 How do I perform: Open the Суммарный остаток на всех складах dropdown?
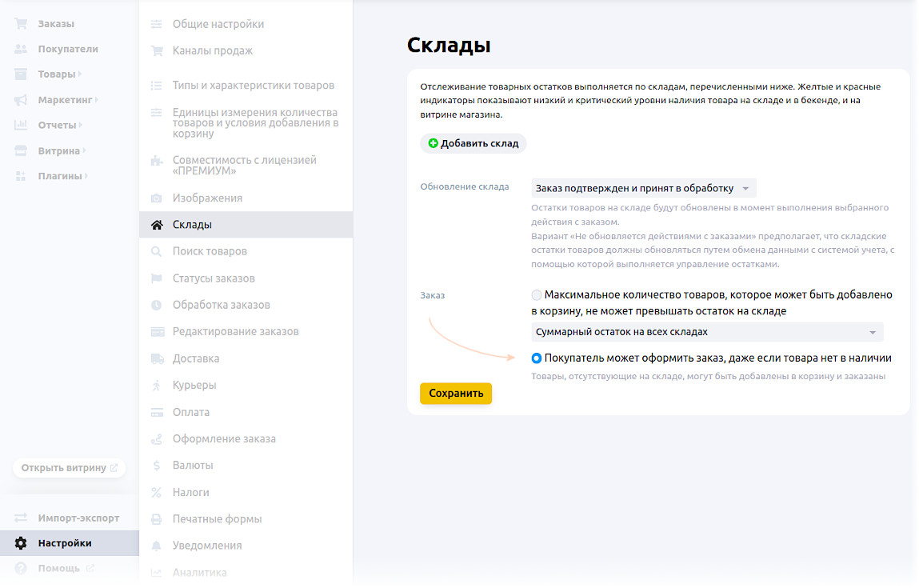click(707, 332)
